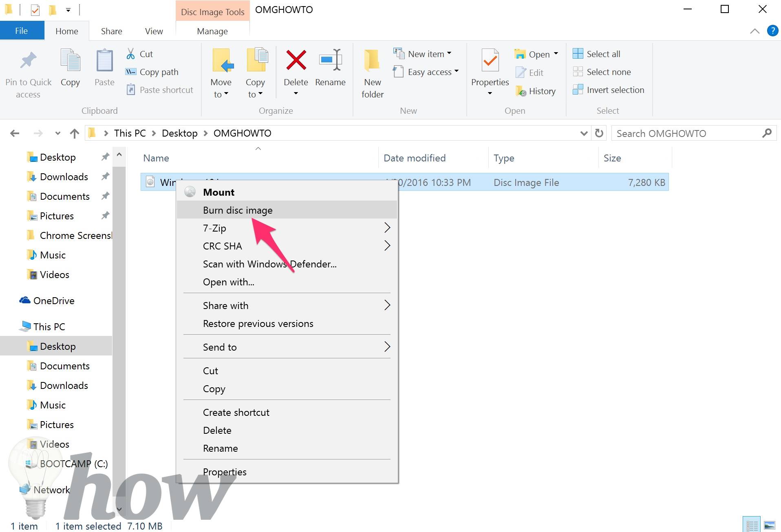Screen dimensions: 781x532
Task: Click the Paste ribbon icon
Action: (104, 61)
